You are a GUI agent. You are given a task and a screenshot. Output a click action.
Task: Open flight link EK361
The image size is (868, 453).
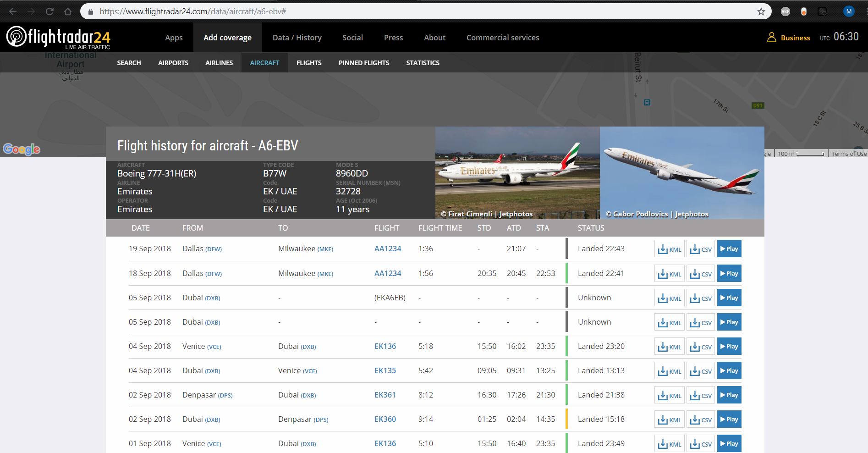[x=385, y=395]
